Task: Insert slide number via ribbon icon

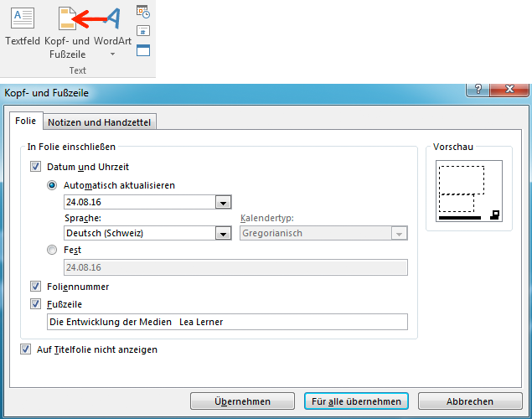Action: click(x=143, y=31)
